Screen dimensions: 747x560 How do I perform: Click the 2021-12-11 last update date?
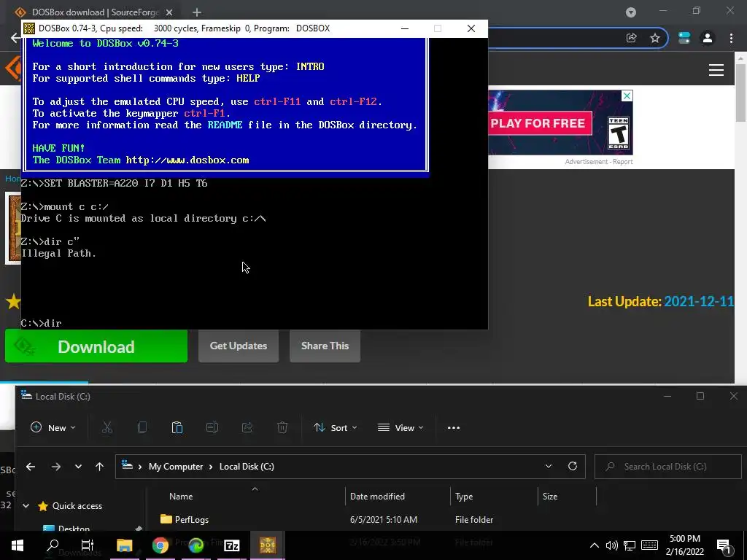(x=699, y=301)
